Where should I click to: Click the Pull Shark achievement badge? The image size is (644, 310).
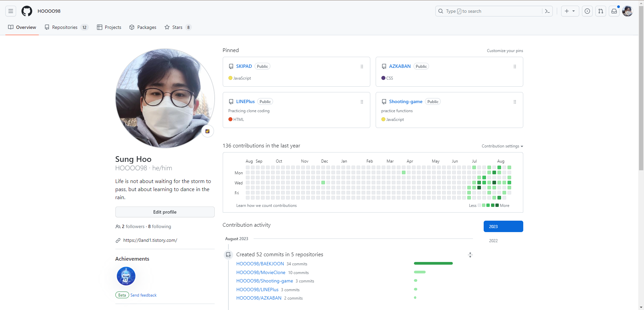(x=126, y=276)
